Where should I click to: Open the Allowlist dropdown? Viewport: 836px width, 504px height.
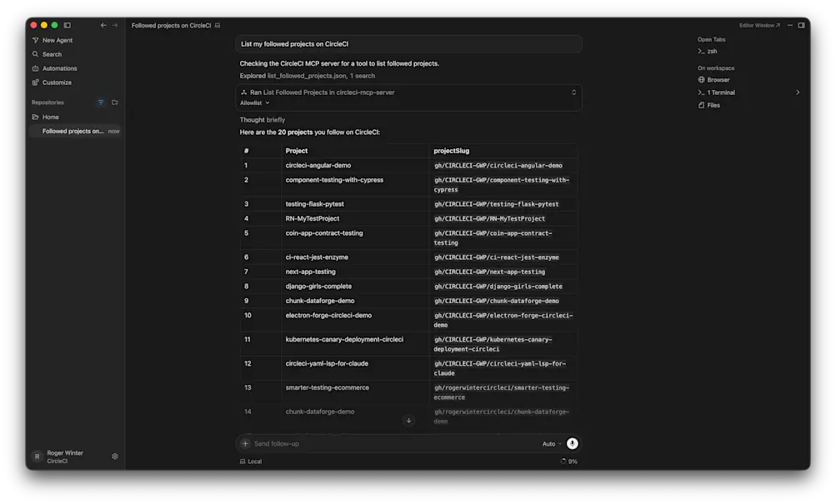(x=255, y=102)
